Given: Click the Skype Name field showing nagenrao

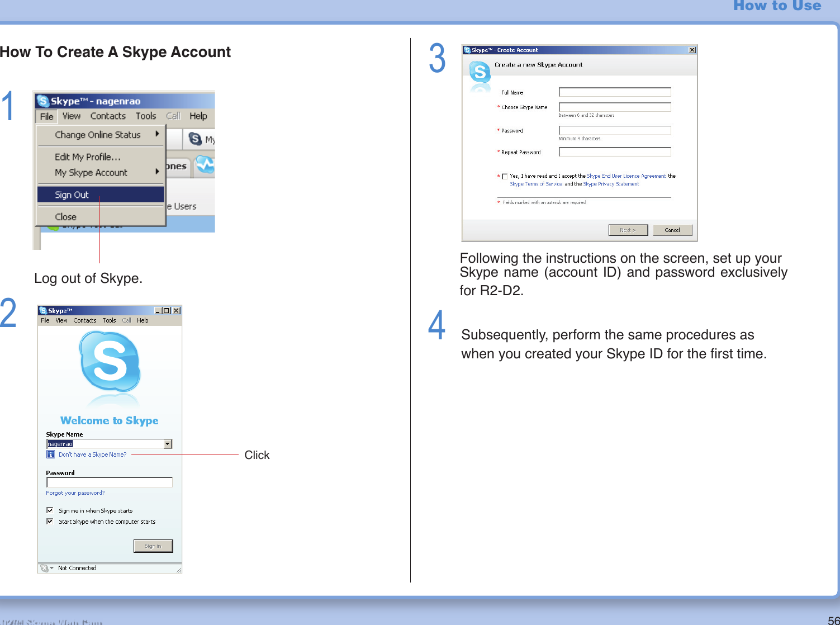Looking at the screenshot, I should point(105,444).
